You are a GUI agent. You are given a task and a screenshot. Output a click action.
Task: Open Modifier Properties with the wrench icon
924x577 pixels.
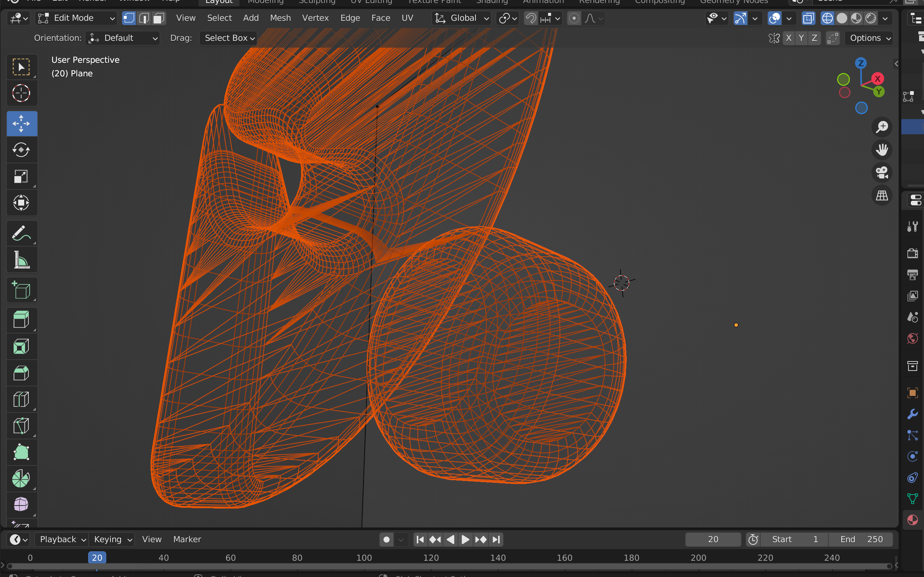coord(913,414)
